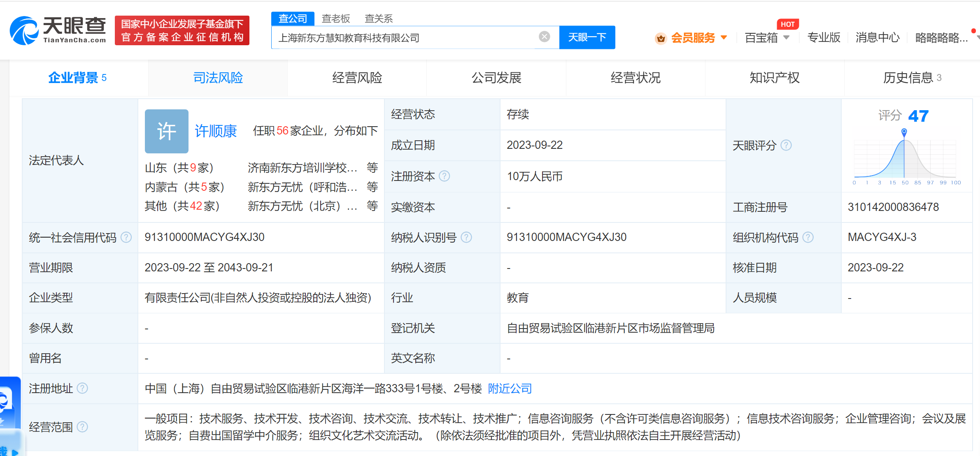Click the 附近公司 link
The height and width of the screenshot is (456, 980).
(x=510, y=388)
